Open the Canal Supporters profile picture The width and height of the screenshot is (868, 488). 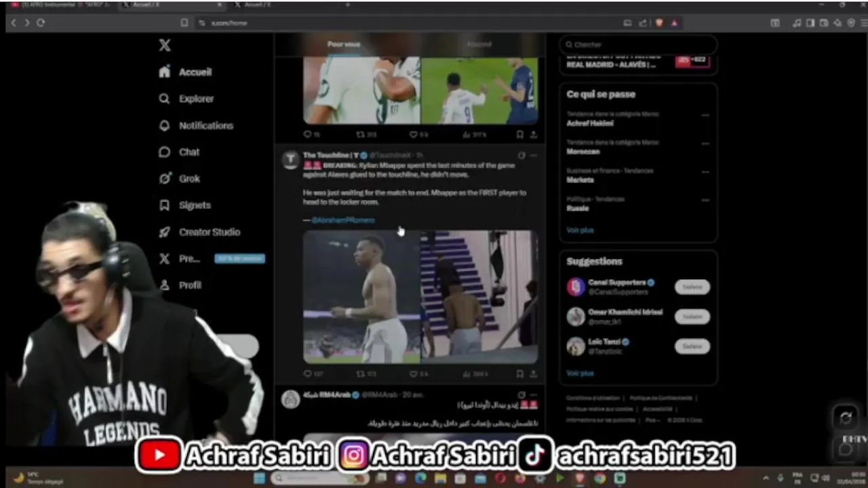pyautogui.click(x=576, y=287)
